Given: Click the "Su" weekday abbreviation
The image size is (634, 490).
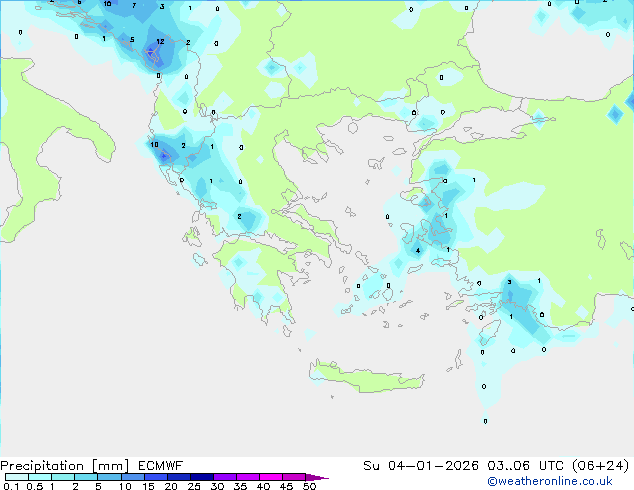Looking at the screenshot, I should click(x=371, y=466).
